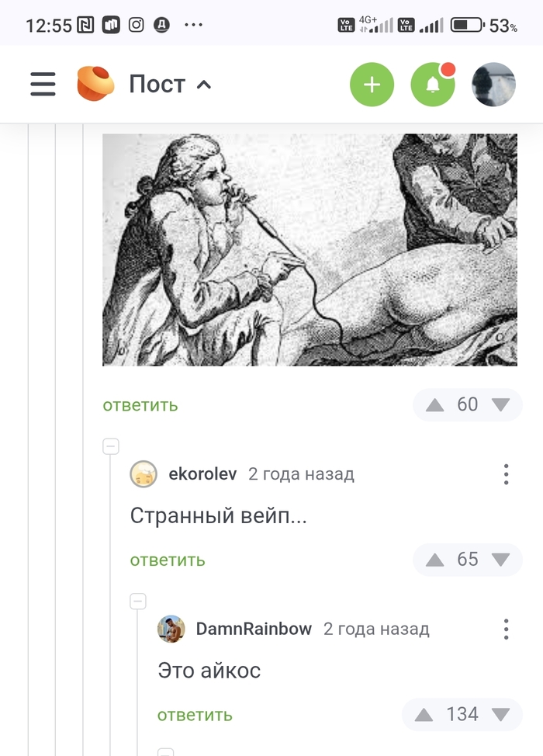543x756 pixels.
Task: Reply to ekorolev's comment via ответить
Action: tap(168, 560)
